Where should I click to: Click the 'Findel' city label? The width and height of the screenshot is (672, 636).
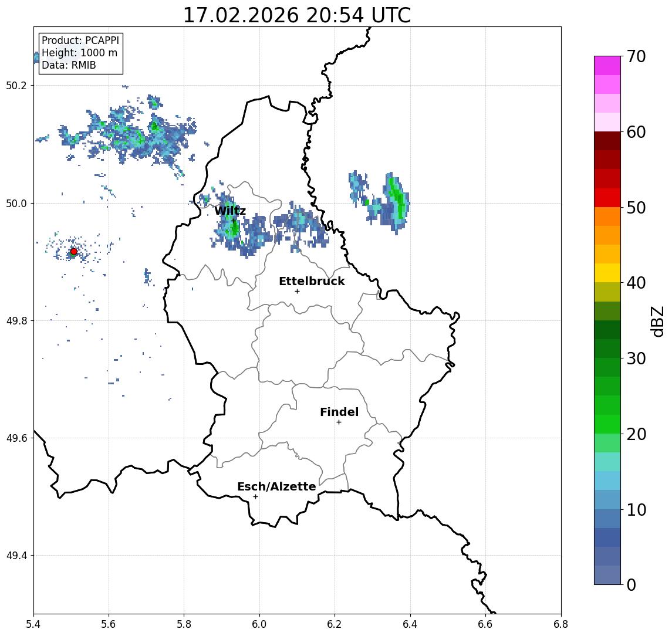pyautogui.click(x=339, y=412)
